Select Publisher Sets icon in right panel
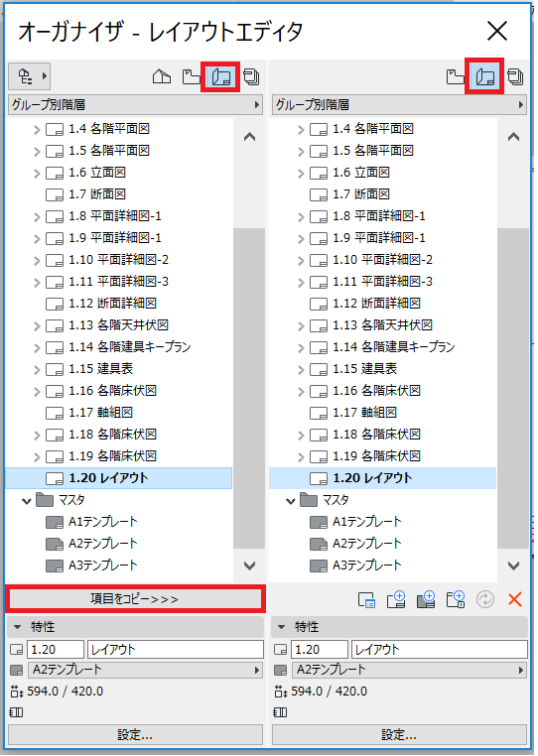 [515, 76]
